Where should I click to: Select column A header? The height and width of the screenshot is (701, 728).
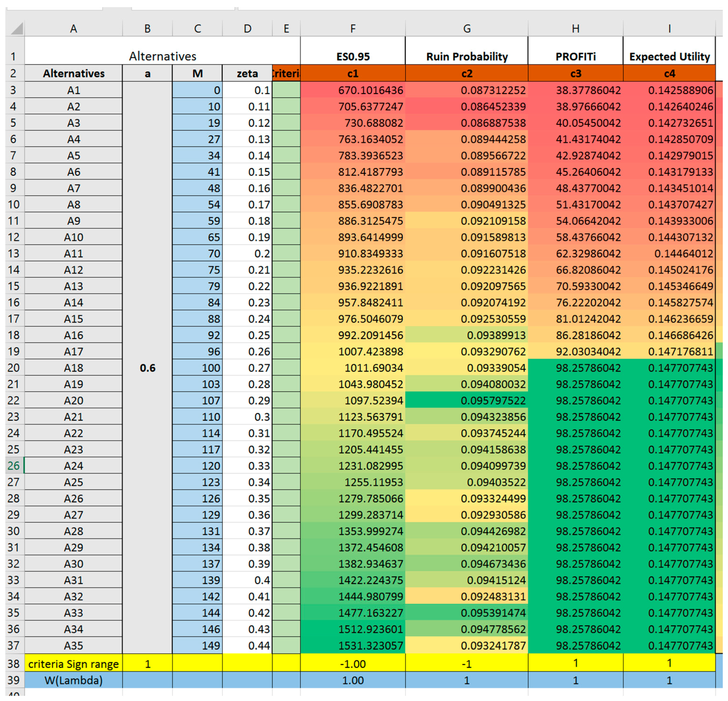[x=74, y=29]
